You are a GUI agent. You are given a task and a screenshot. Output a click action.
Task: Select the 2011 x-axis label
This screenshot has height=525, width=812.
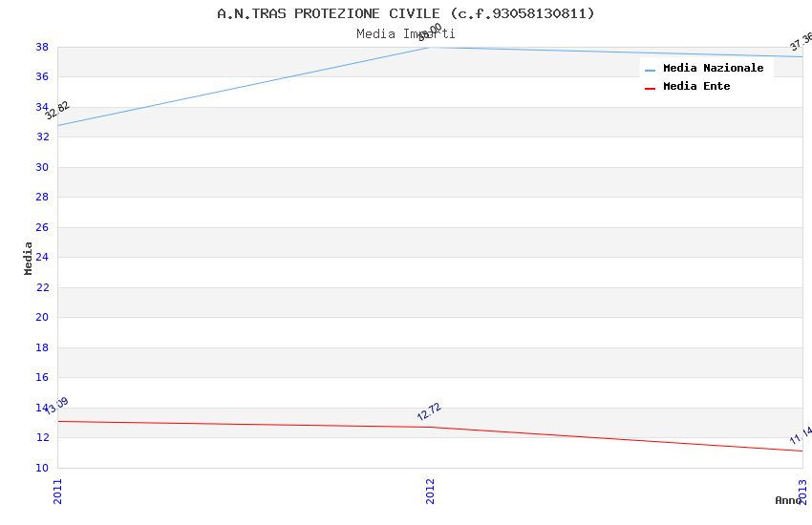[57, 492]
